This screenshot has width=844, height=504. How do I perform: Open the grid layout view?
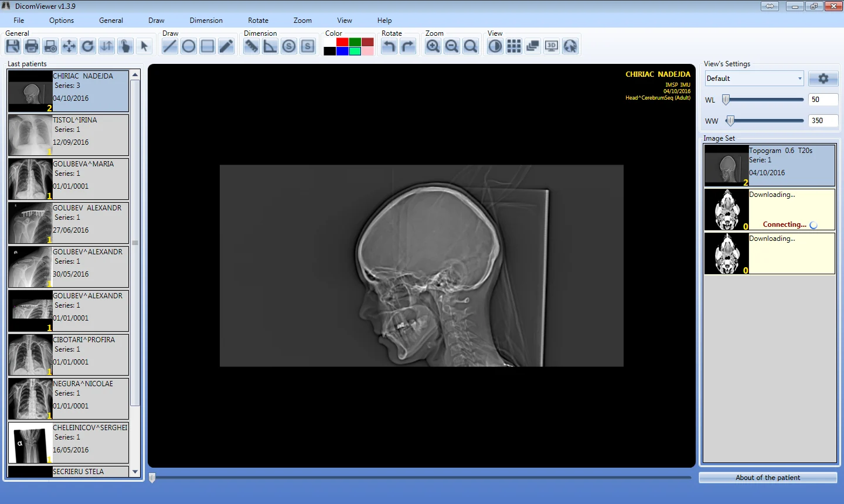(x=514, y=46)
